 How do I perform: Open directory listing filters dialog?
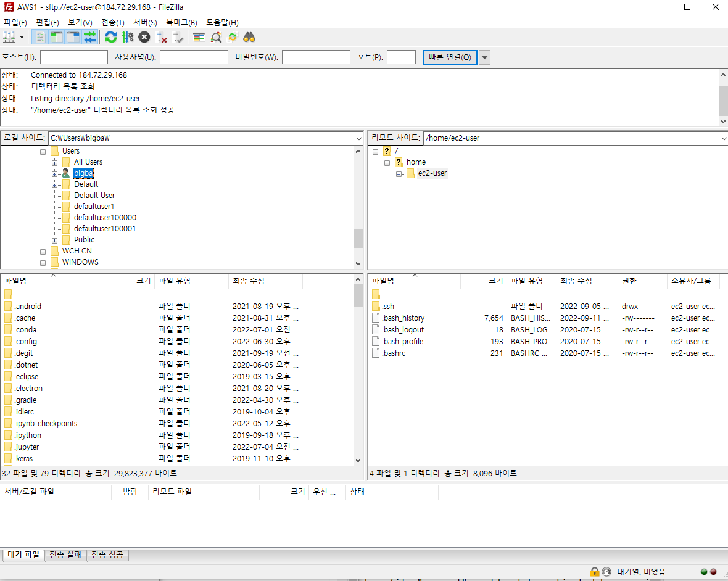tap(199, 37)
